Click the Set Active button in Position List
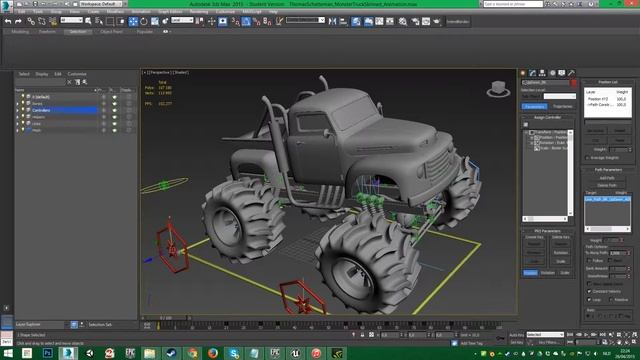 tap(596, 131)
